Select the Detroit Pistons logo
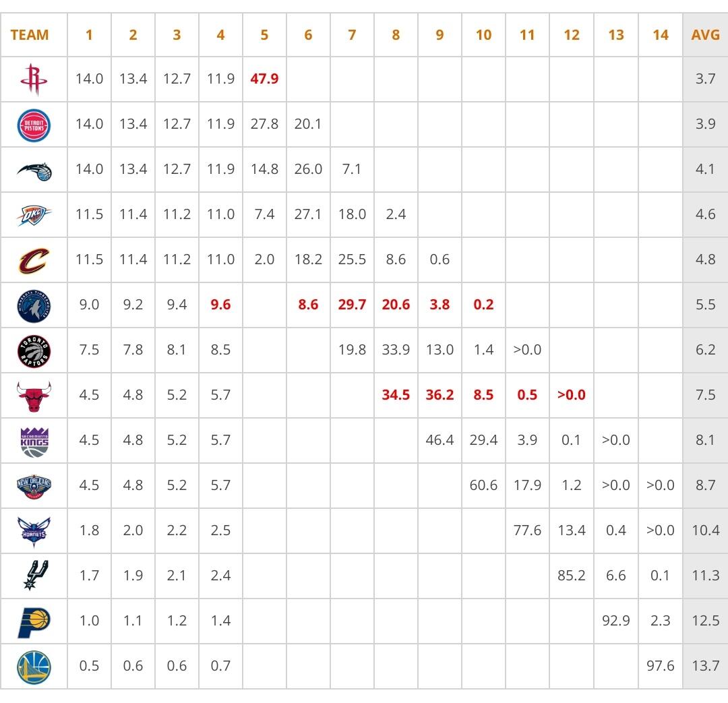Image resolution: width=728 pixels, height=703 pixels. [34, 125]
